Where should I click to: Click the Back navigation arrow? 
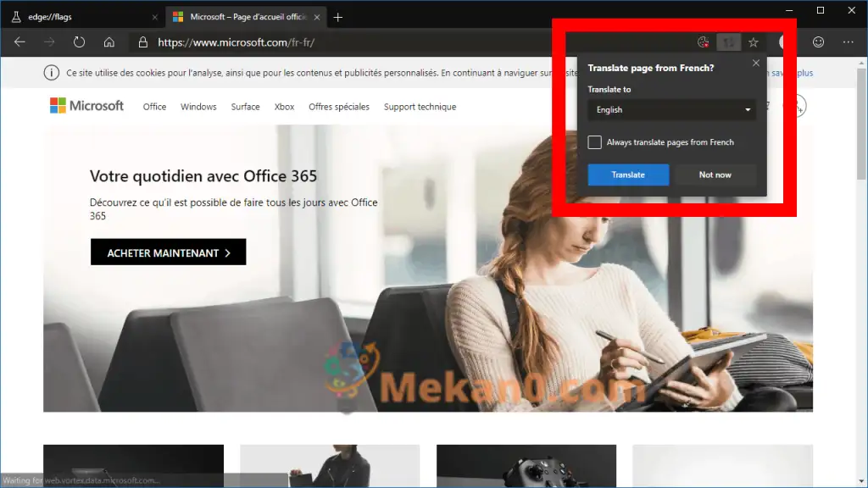[19, 42]
